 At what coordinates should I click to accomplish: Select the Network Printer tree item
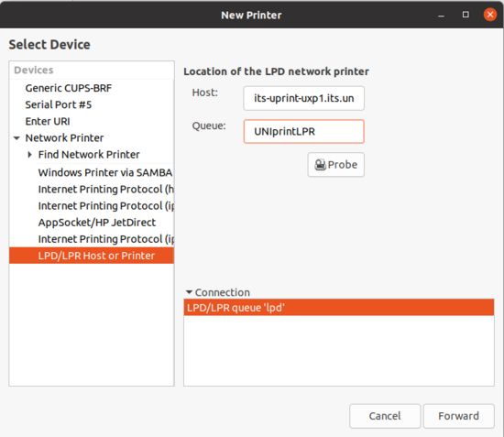[x=64, y=138]
